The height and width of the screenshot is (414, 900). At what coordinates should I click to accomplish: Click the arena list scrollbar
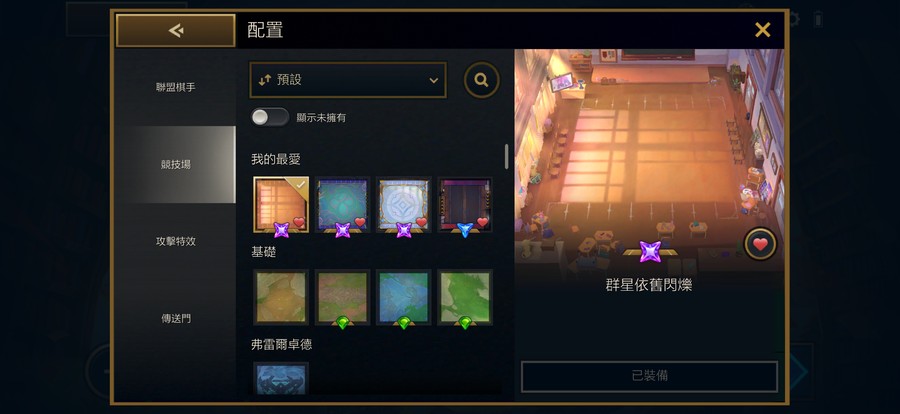[x=506, y=156]
